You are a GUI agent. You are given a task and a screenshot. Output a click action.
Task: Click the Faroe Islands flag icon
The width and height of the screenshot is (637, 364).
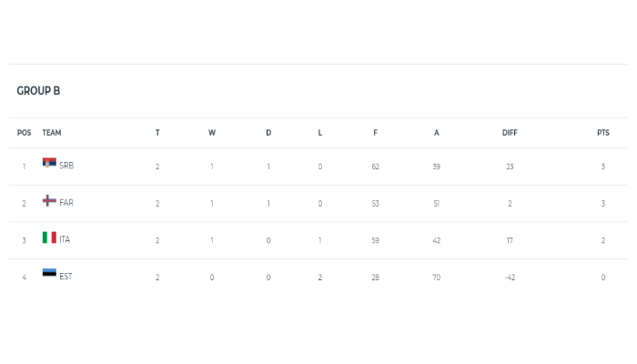(x=49, y=201)
